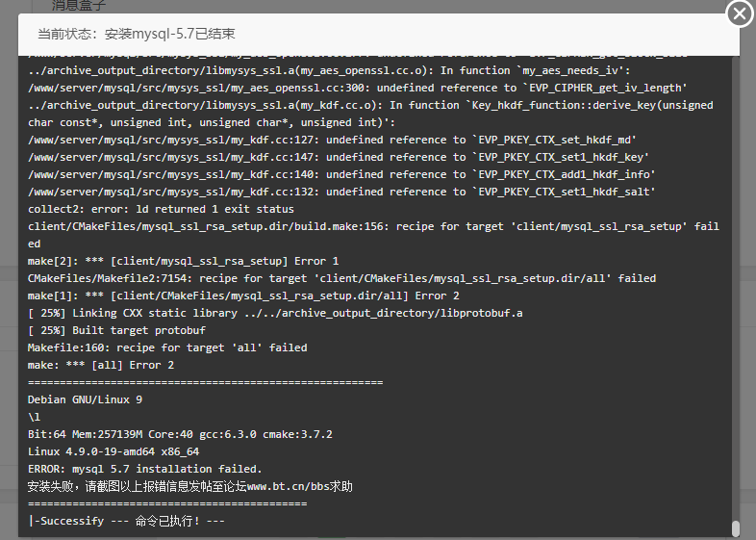Click the my_kdf.cc:140 undefined reference line
Viewport: 756px width, 540px height.
341,174
